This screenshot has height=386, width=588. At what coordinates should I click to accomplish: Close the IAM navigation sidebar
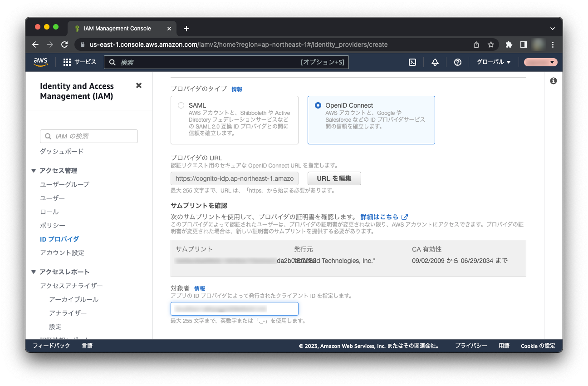(139, 85)
